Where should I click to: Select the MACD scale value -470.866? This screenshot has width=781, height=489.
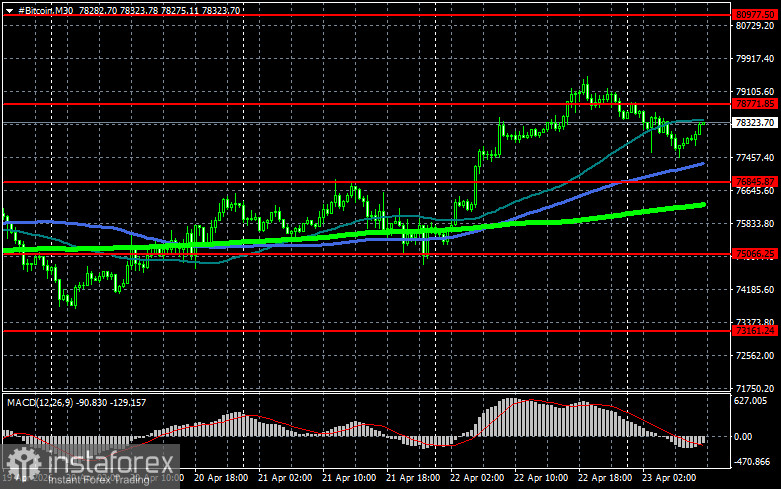(x=752, y=462)
